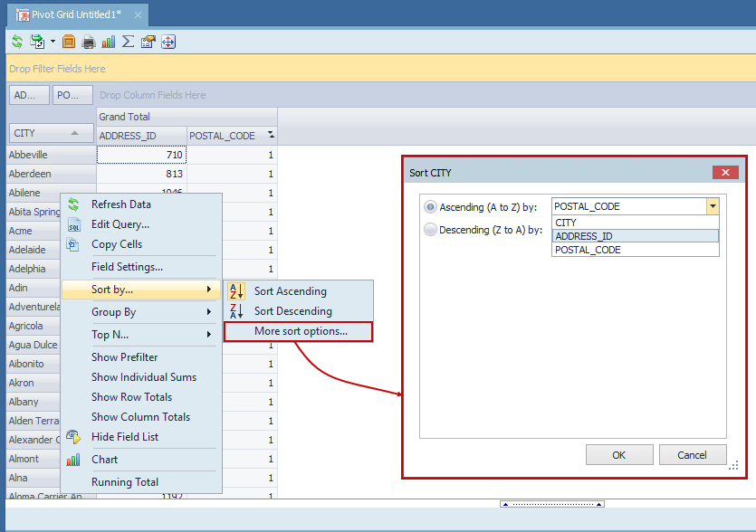Choose More sort options menu entry

click(x=300, y=332)
